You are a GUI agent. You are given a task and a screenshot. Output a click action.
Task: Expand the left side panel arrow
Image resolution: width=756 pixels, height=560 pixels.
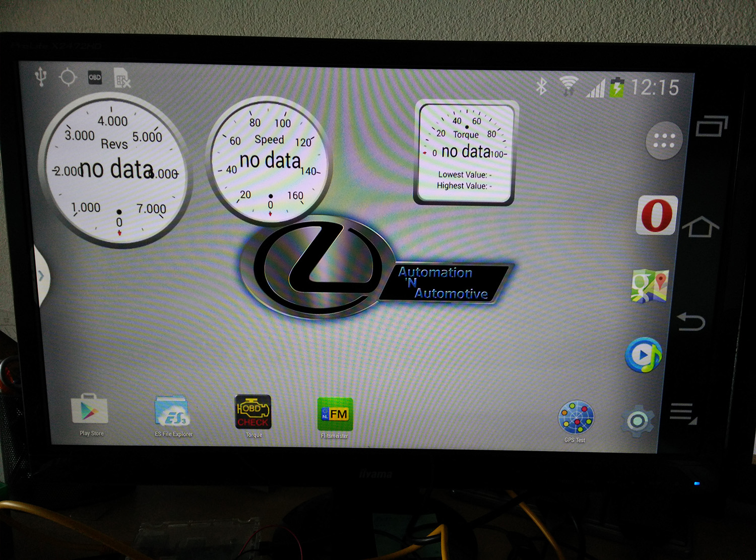pos(41,276)
